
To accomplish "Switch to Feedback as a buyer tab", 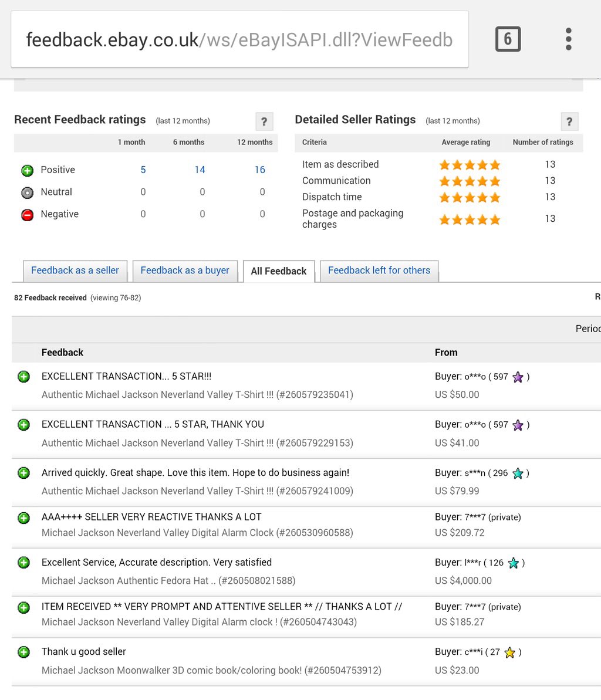I will coord(185,270).
